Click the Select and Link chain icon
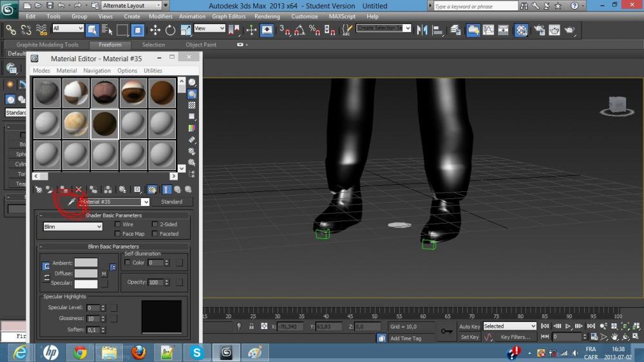 coord(11,30)
